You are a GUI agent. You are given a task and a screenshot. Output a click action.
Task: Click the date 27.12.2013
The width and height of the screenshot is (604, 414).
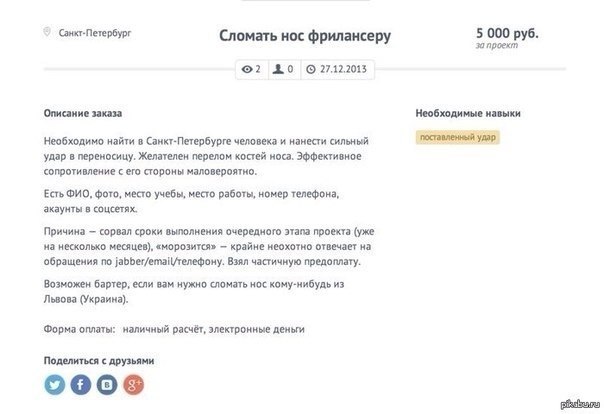[x=341, y=70]
